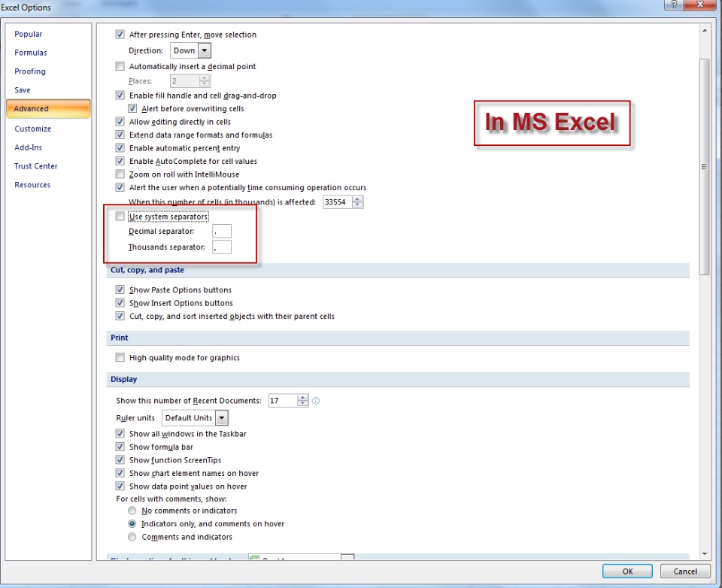This screenshot has width=722, height=588.
Task: Toggle Allow editing directly in cells
Action: click(x=120, y=122)
